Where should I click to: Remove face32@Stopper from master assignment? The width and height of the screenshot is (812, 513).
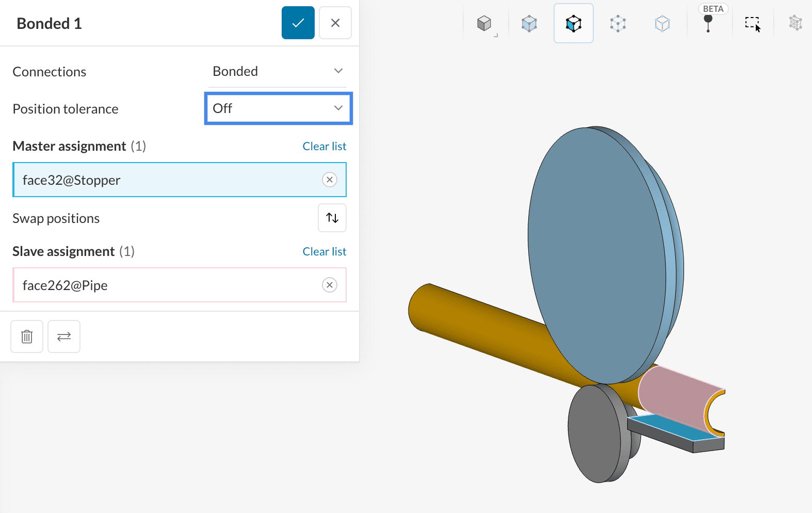pos(330,180)
